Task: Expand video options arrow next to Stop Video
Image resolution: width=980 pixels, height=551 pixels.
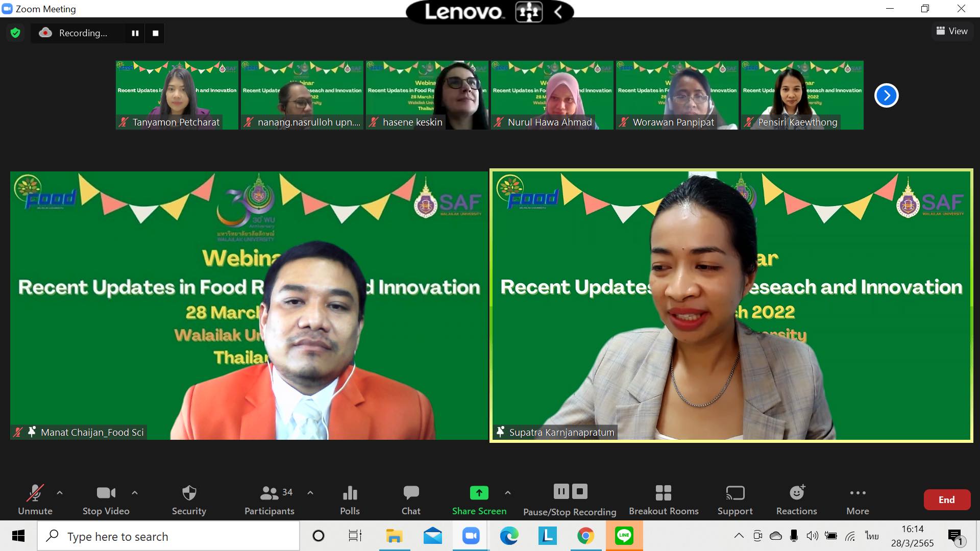Action: pyautogui.click(x=135, y=493)
